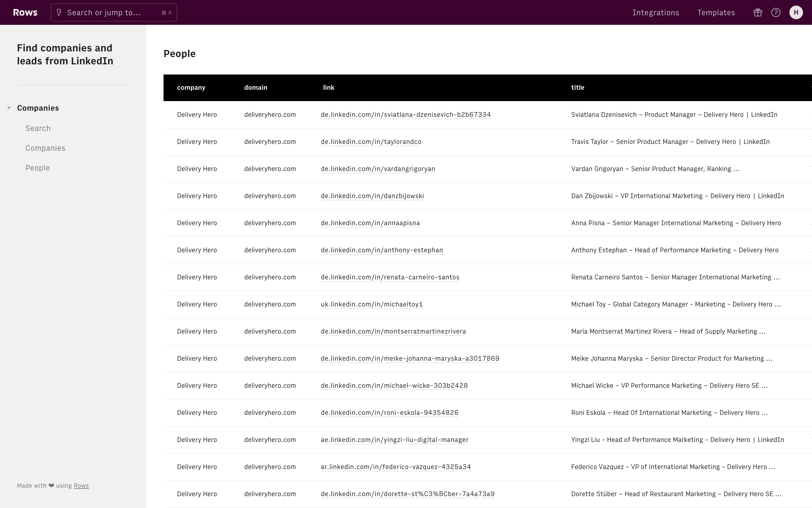This screenshot has width=812, height=508.
Task: Open montserratmartinezrivera LinkedIn link
Action: [x=393, y=331]
